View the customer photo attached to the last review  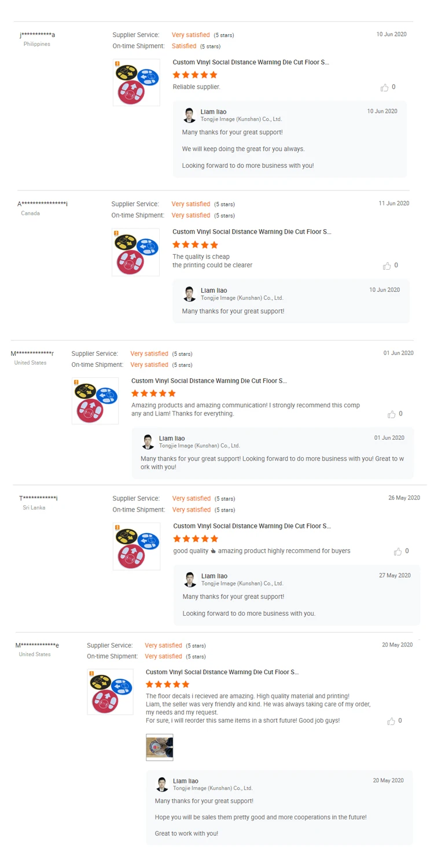point(159,747)
